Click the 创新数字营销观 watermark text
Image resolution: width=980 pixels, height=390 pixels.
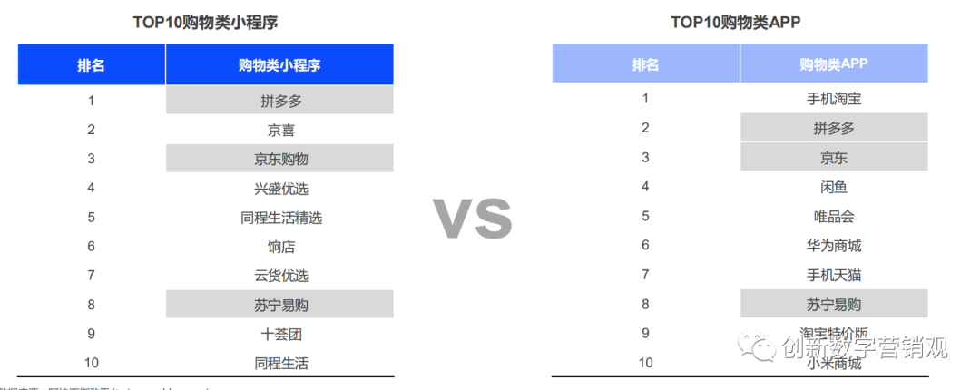[x=865, y=346]
